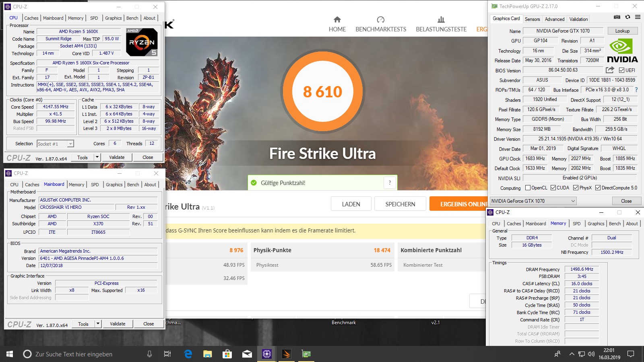Click the GPU-Z taskbar icon
This screenshot has width=644, height=362.
tap(306, 354)
